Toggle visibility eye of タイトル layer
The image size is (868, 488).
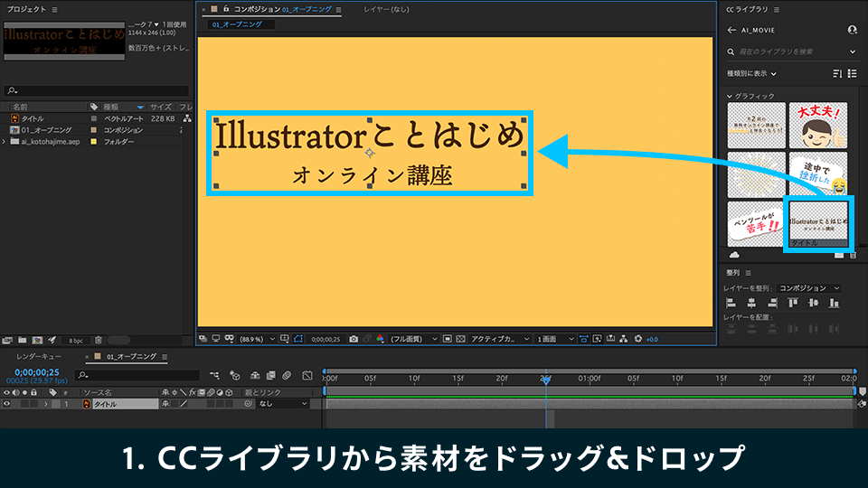tap(6, 404)
